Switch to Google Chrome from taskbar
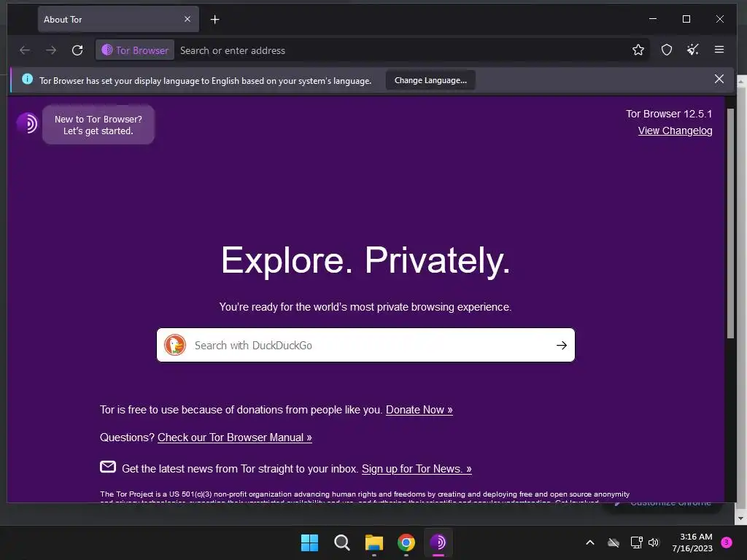This screenshot has width=747, height=560. tap(406, 542)
